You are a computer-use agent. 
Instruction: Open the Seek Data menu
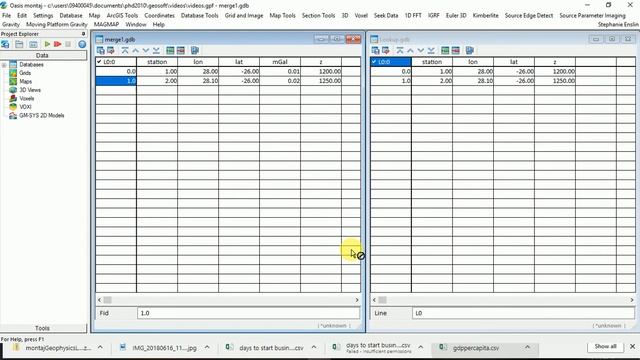(386, 16)
